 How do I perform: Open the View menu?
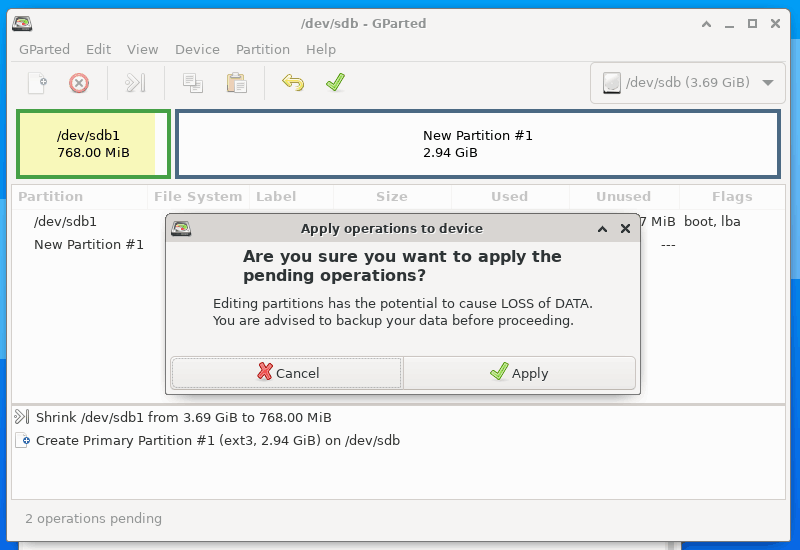[142, 49]
